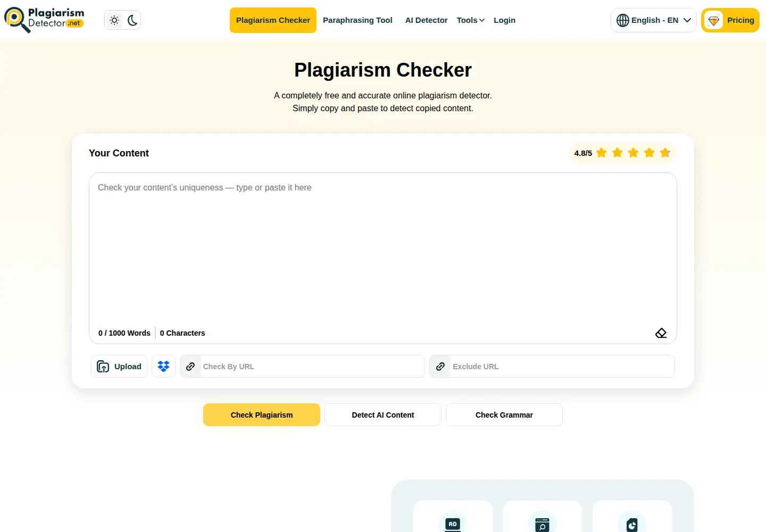Click Detect AI Content button
Viewport: 766px width, 532px height.
[383, 415]
